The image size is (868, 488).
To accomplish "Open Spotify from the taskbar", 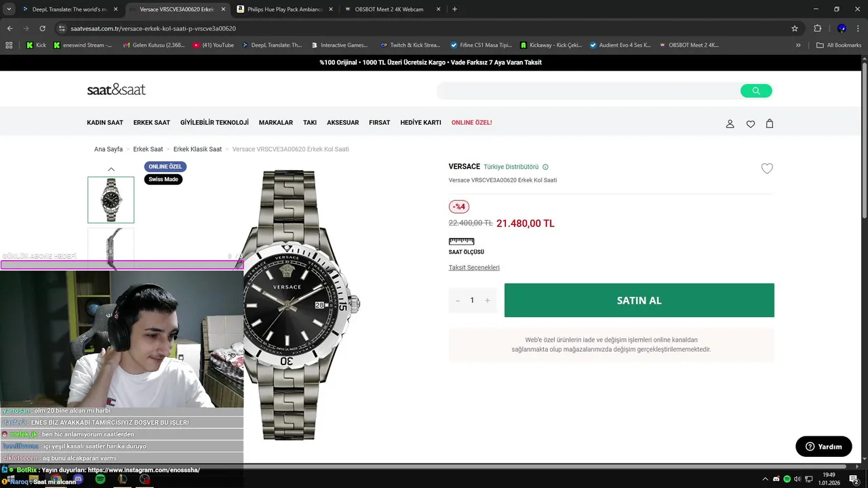I will (100, 479).
